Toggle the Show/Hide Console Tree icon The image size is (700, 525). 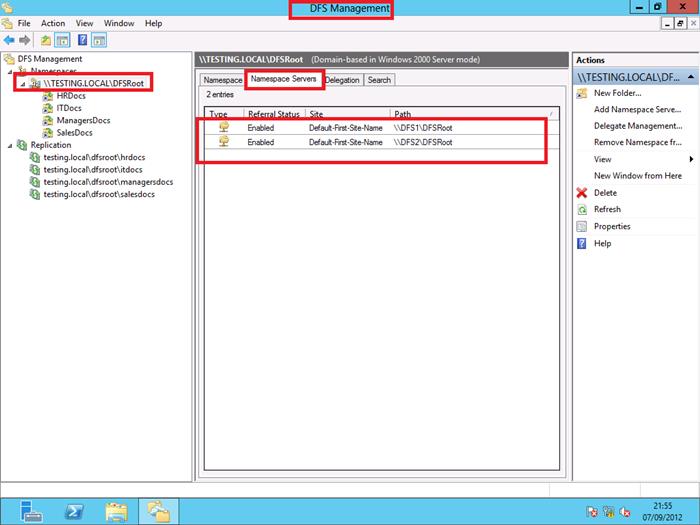point(62,40)
